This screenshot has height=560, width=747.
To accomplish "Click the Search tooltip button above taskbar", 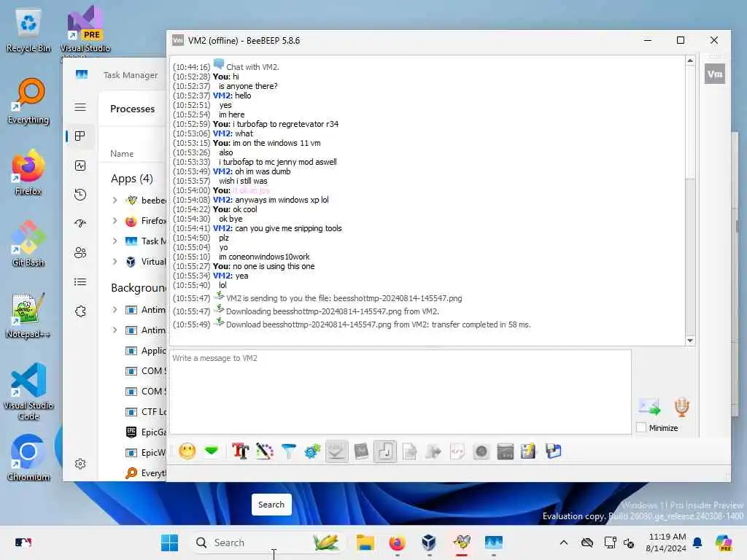I will pos(271,505).
